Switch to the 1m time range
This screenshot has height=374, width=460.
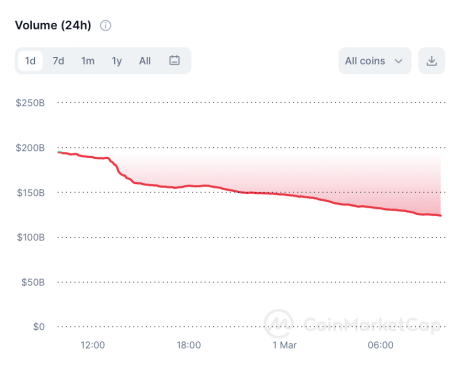[x=88, y=61]
